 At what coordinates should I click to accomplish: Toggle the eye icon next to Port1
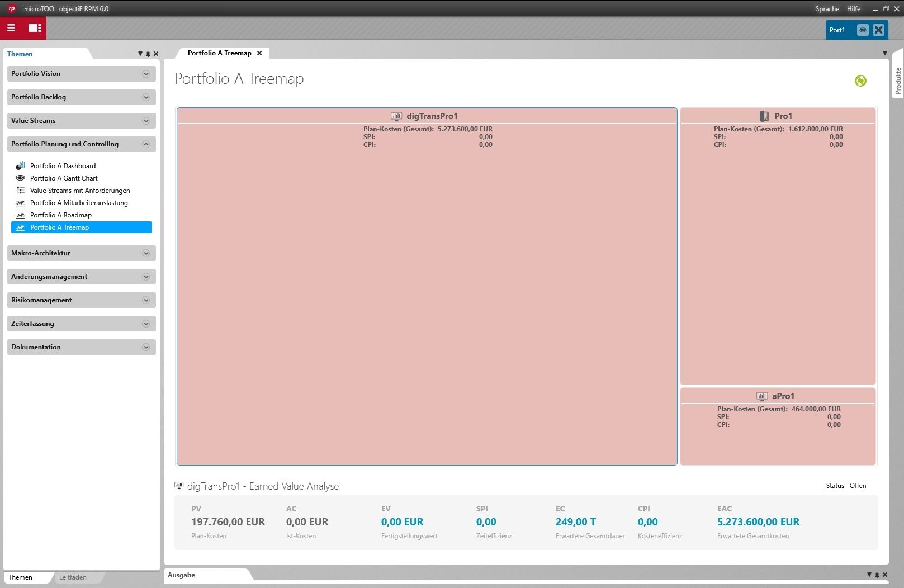point(863,30)
